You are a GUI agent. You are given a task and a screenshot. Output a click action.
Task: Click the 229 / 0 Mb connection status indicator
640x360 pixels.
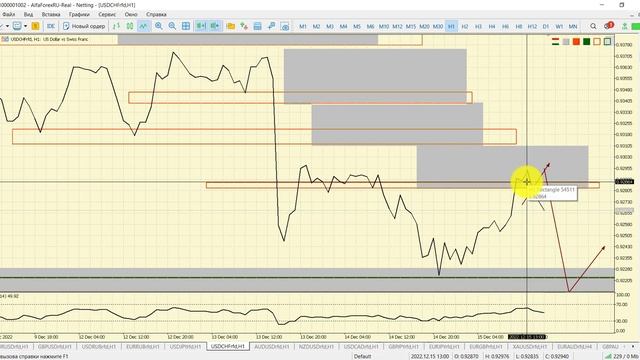click(622, 356)
